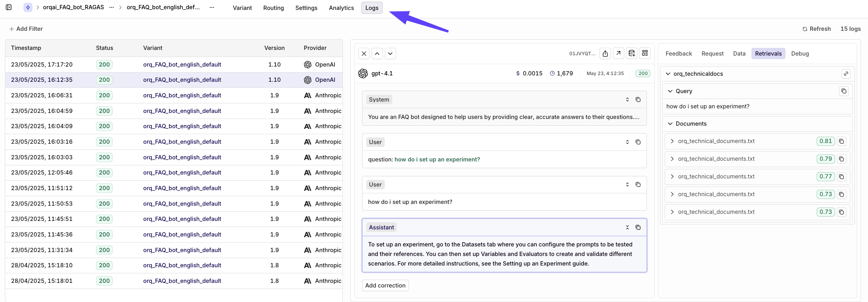Click Add Filter
This screenshot has width=868, height=302.
click(x=26, y=29)
